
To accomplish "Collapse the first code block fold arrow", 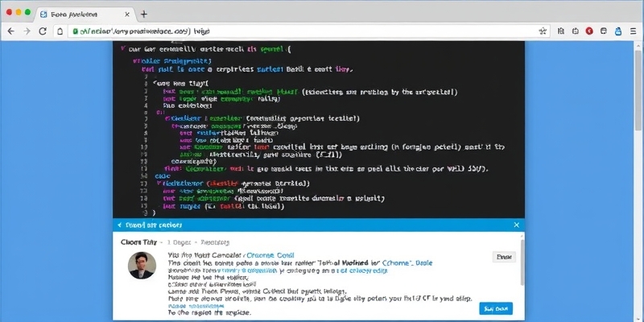I will [x=122, y=48].
